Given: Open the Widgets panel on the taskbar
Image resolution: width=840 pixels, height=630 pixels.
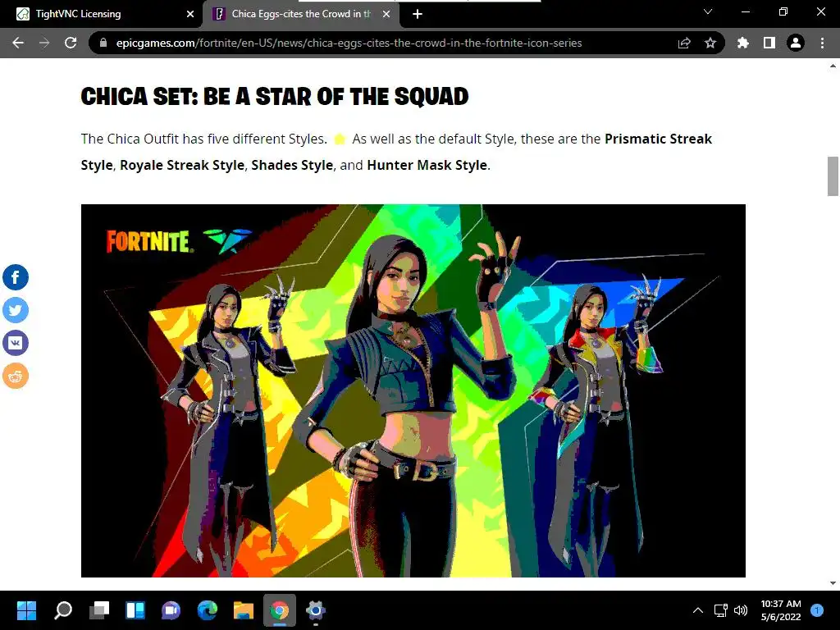Looking at the screenshot, I should 135,609.
